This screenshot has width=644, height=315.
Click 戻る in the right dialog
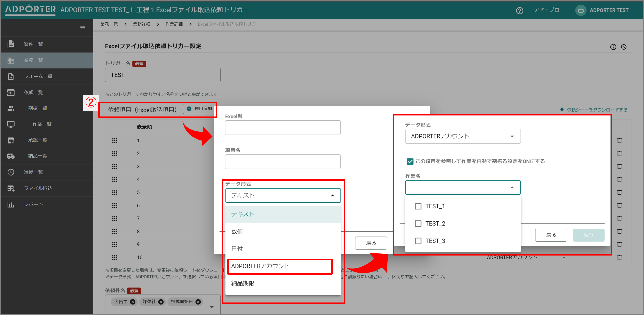click(551, 235)
